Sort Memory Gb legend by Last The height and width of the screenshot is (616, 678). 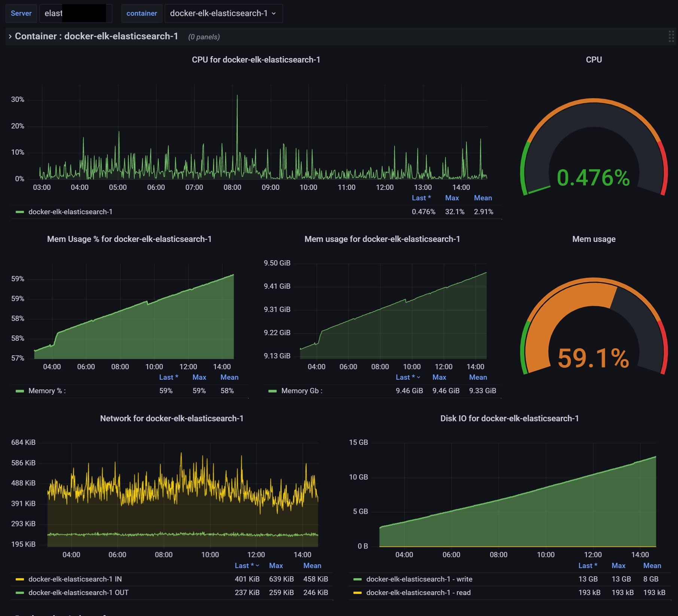(x=408, y=377)
